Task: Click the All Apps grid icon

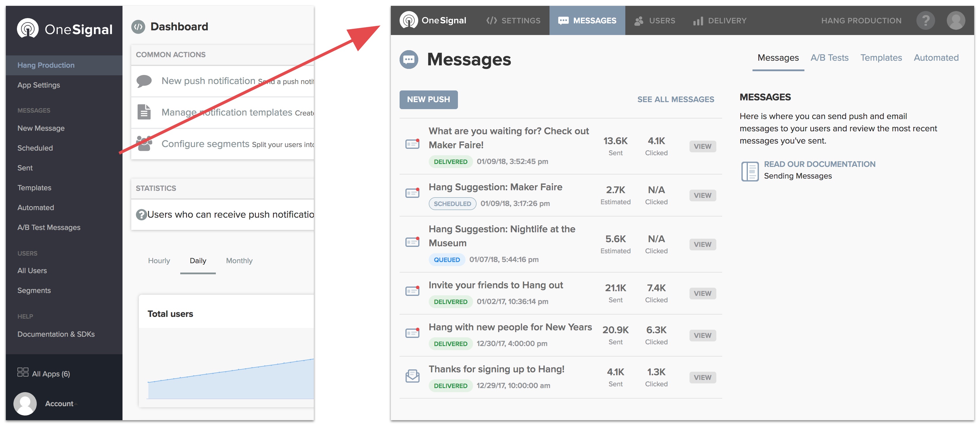Action: pyautogui.click(x=23, y=372)
